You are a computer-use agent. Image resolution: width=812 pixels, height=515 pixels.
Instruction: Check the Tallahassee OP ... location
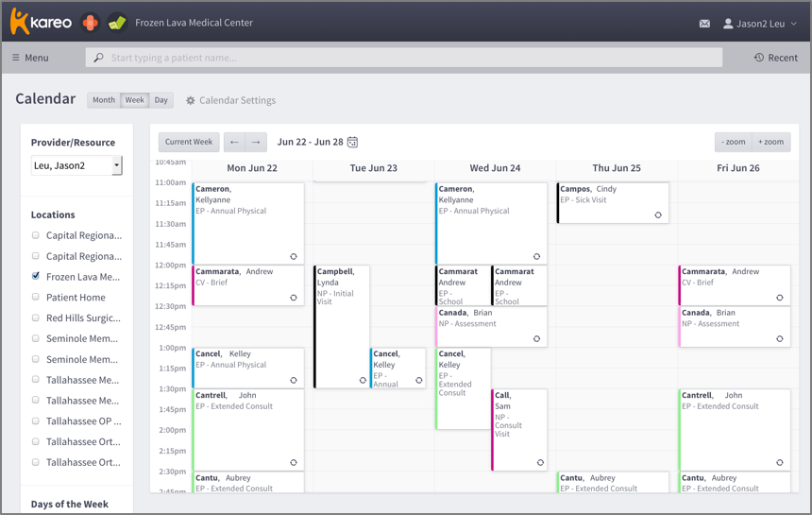(35, 421)
